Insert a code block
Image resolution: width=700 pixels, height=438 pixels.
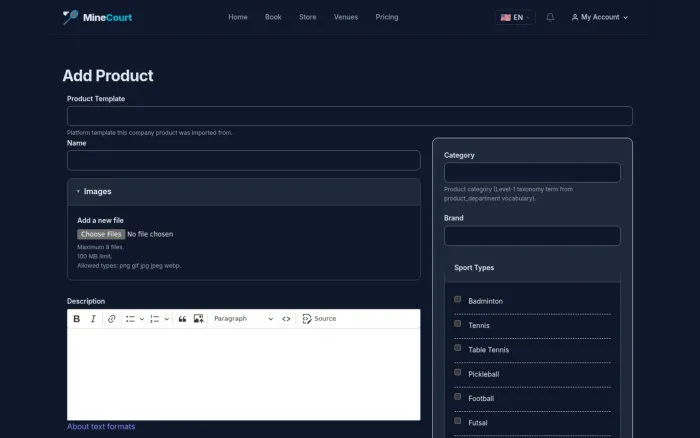(x=286, y=319)
